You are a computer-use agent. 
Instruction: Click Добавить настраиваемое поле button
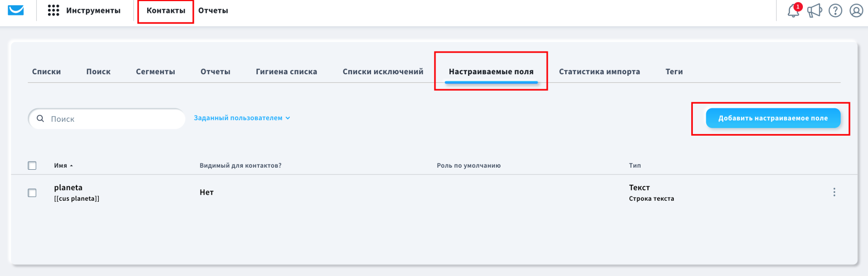(x=773, y=118)
